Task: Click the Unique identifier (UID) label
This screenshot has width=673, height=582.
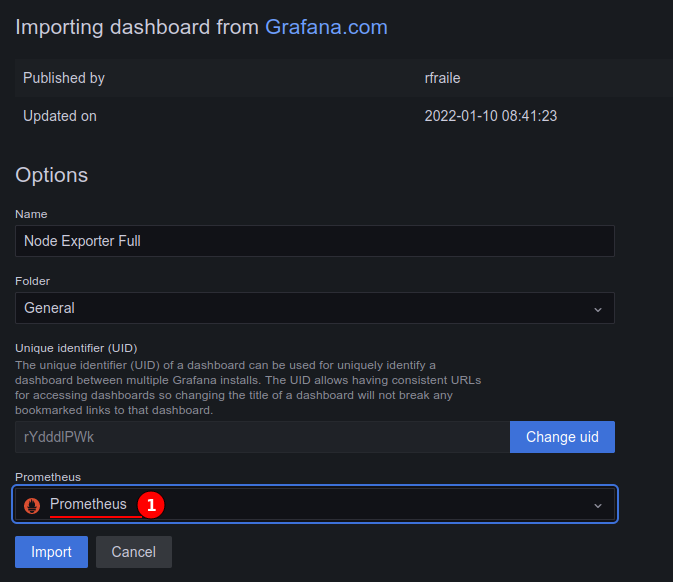Action: pyautogui.click(x=76, y=348)
